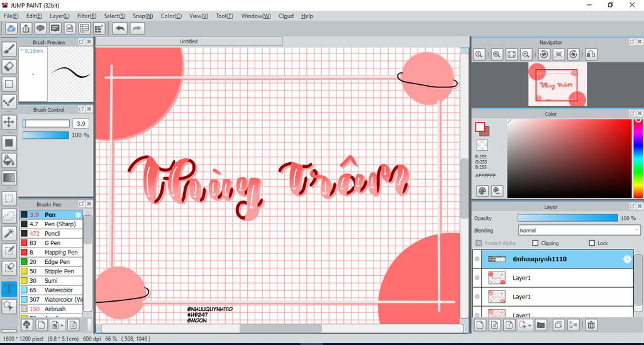Choose the Select Pen tool
Image resolution: width=644 pixels, height=345 pixels.
click(x=9, y=251)
